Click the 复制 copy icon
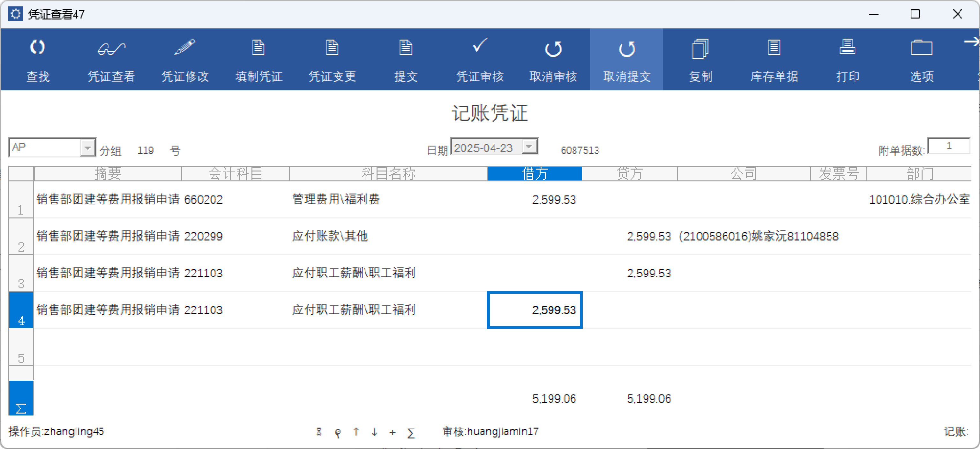Viewport: 980px width, 449px height. coord(700,49)
